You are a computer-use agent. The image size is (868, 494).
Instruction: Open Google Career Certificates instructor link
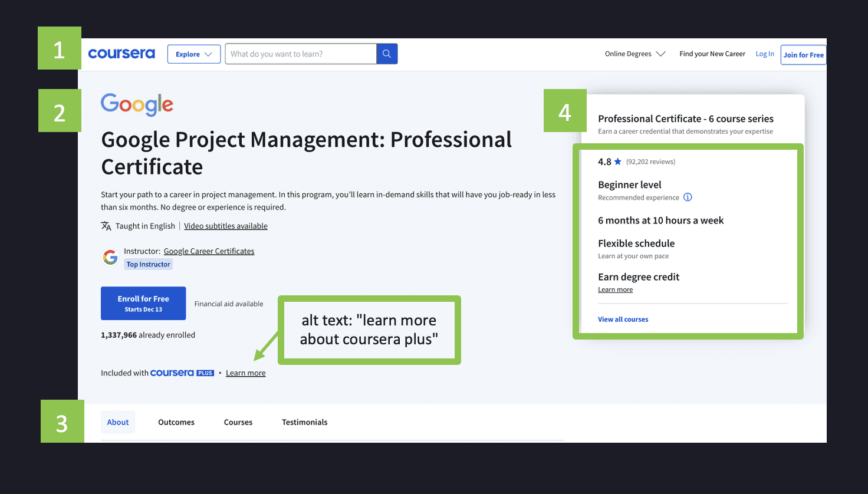(x=209, y=251)
